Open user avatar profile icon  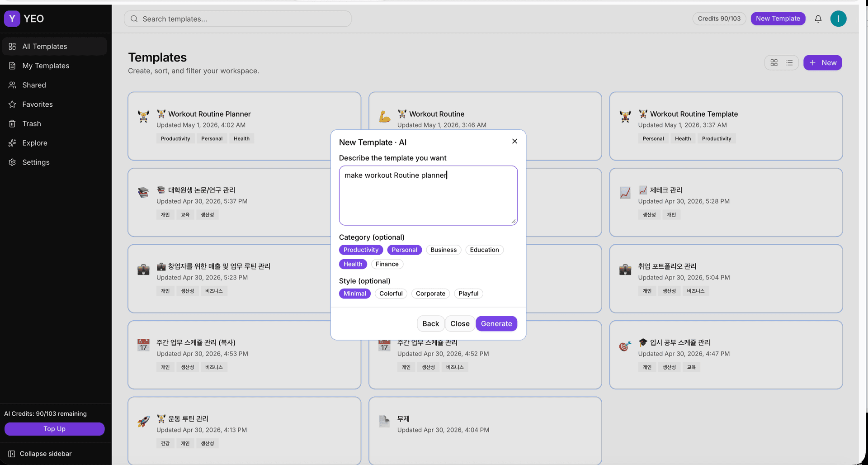(x=838, y=19)
